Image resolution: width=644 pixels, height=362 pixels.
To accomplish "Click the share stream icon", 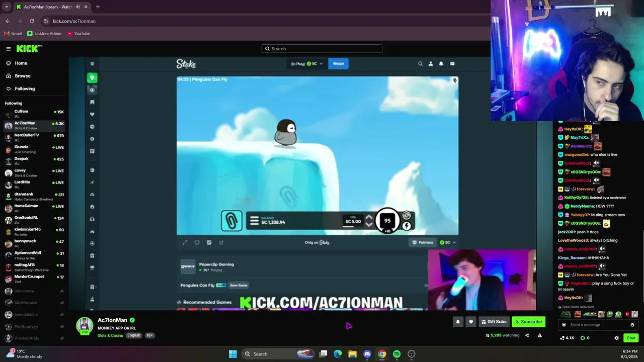I will (527, 335).
